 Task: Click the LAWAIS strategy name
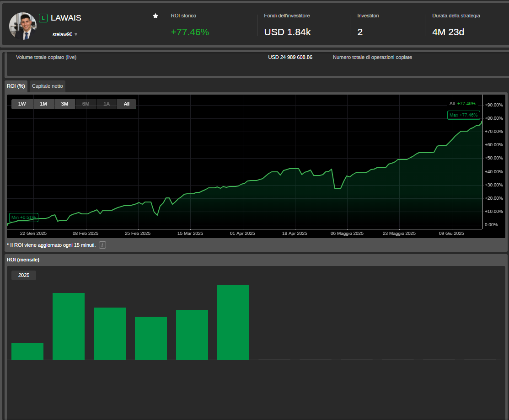(66, 18)
